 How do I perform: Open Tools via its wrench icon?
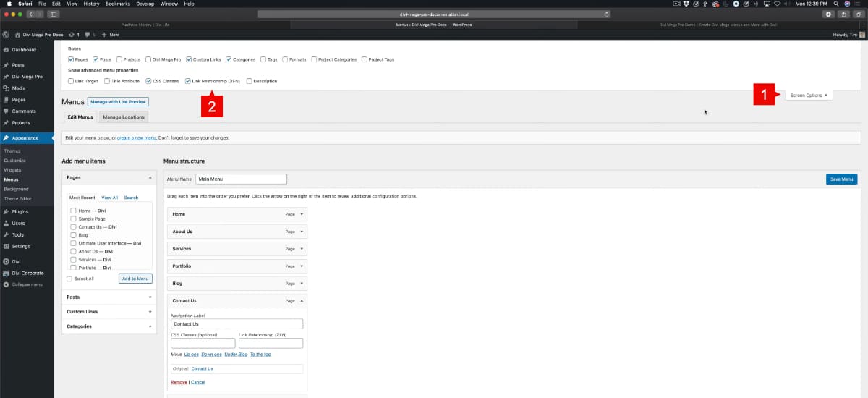[x=6, y=235]
